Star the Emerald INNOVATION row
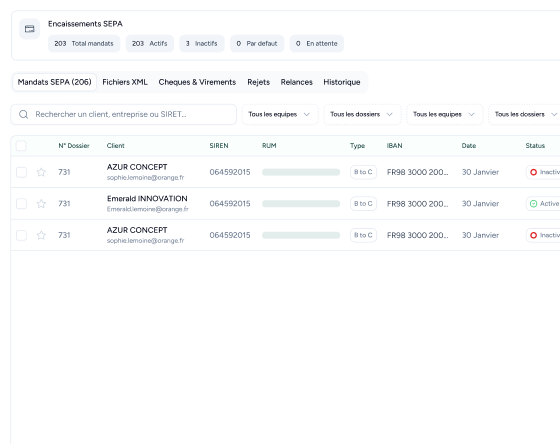The height and width of the screenshot is (444, 560). tap(41, 204)
